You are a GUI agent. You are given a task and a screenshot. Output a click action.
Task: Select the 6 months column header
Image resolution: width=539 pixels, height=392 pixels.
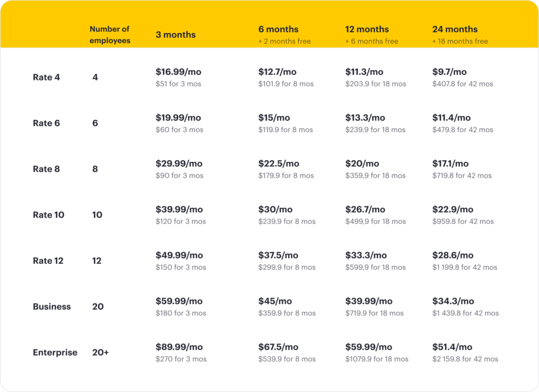(x=278, y=29)
